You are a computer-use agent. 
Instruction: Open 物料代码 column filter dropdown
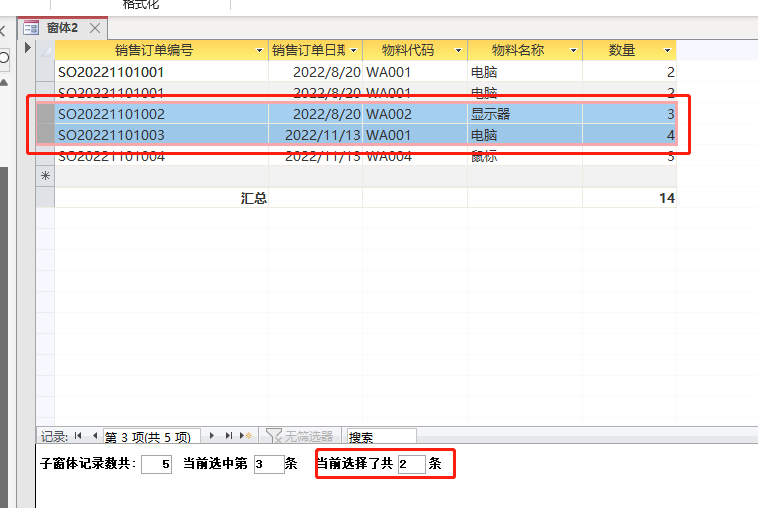(x=458, y=50)
